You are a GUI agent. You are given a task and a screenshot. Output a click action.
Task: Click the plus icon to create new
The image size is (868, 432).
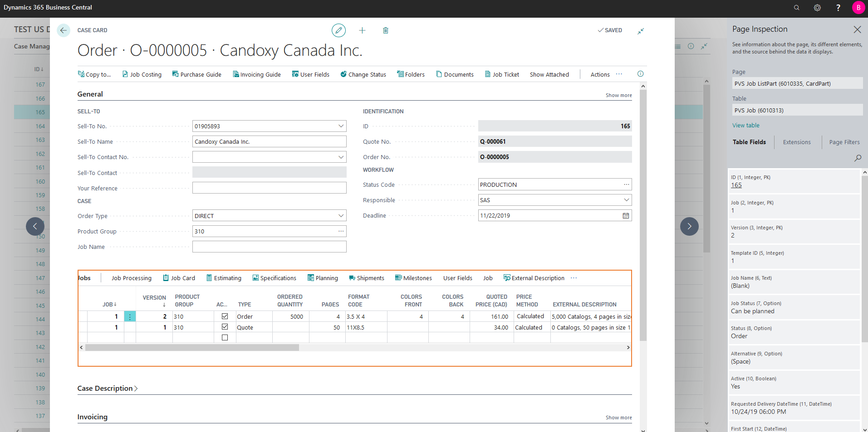(362, 30)
